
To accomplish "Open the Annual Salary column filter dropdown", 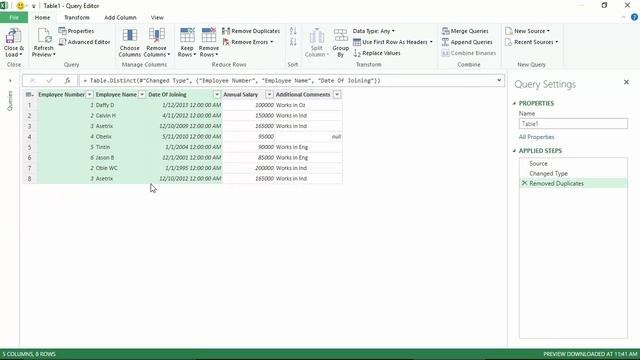I will [269, 95].
